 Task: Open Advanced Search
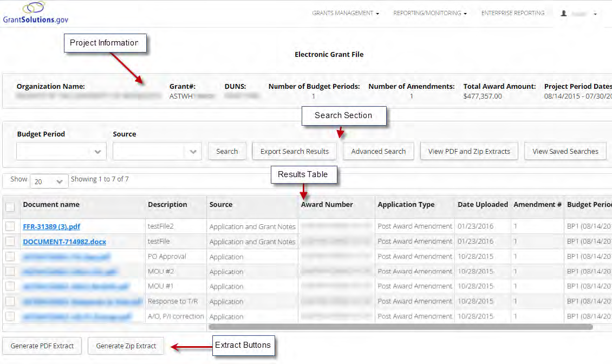tap(378, 152)
